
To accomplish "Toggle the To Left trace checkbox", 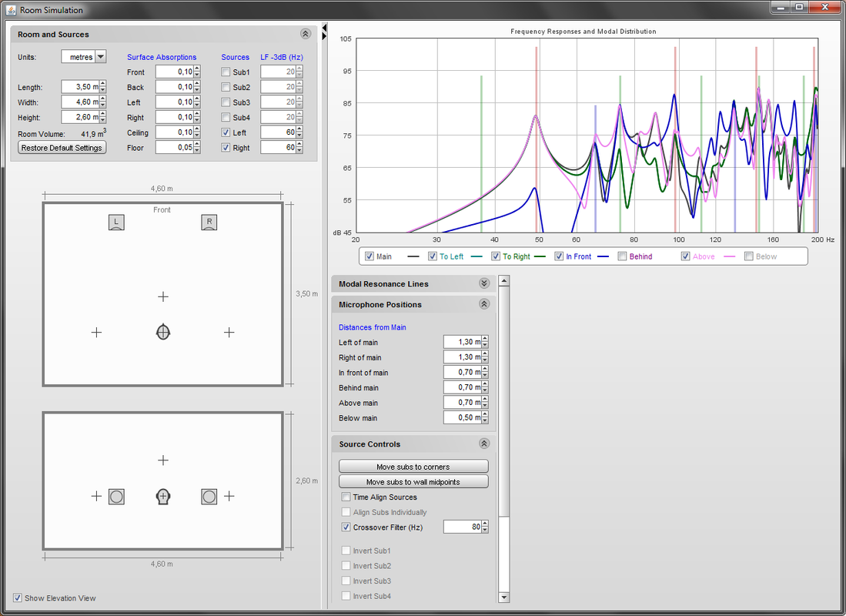I will pos(433,256).
